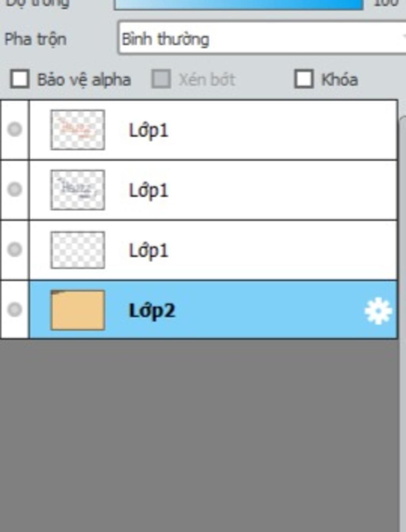Image resolution: width=406 pixels, height=532 pixels.
Task: Open the gear settings icon on Lớp2
Action: (x=378, y=310)
